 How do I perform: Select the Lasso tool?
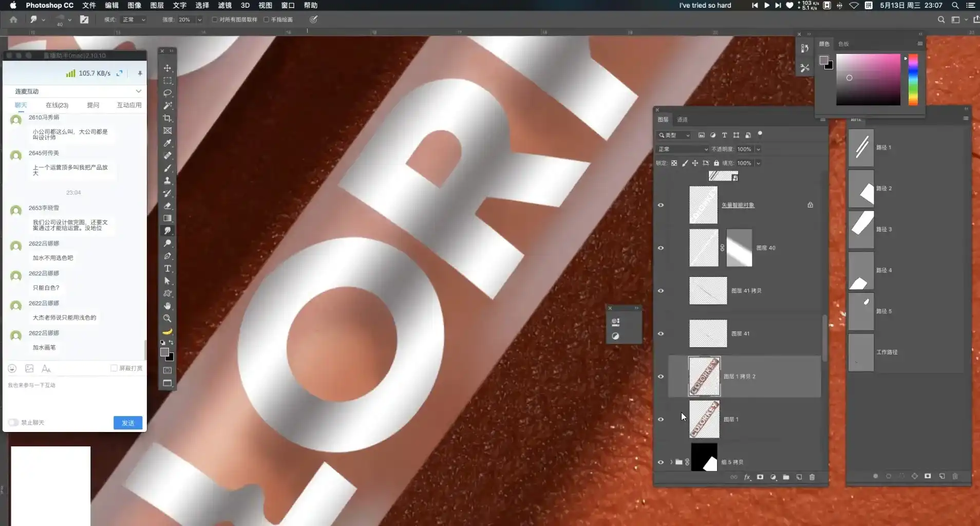point(167,93)
